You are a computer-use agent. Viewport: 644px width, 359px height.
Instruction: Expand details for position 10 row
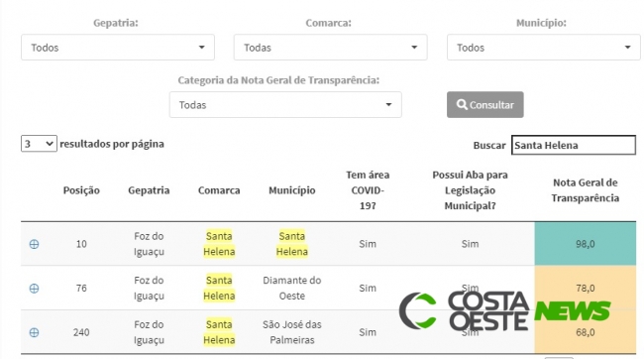tap(34, 244)
